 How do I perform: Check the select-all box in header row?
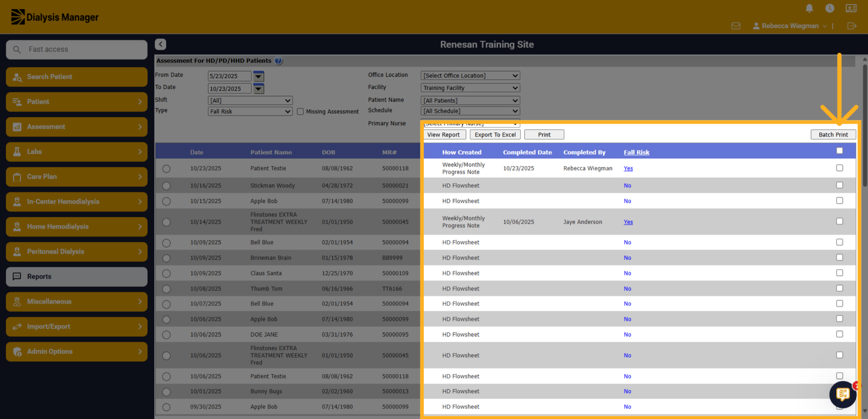(x=839, y=151)
